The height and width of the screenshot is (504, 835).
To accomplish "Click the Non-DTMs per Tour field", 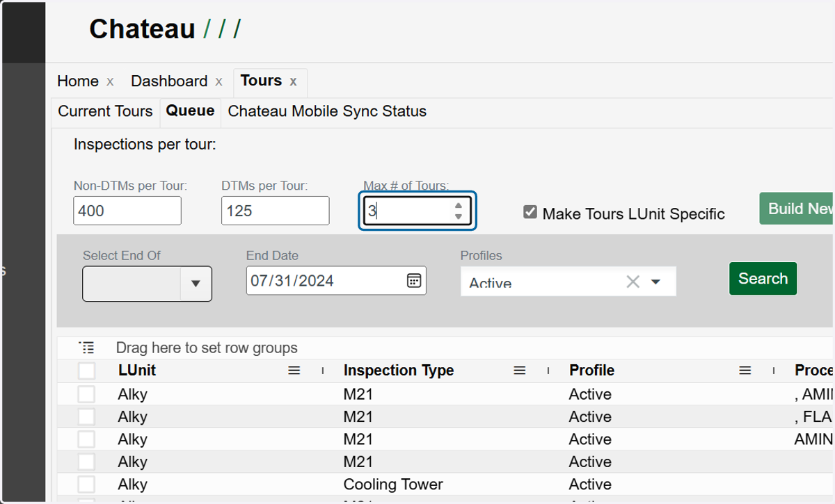I will 127,211.
